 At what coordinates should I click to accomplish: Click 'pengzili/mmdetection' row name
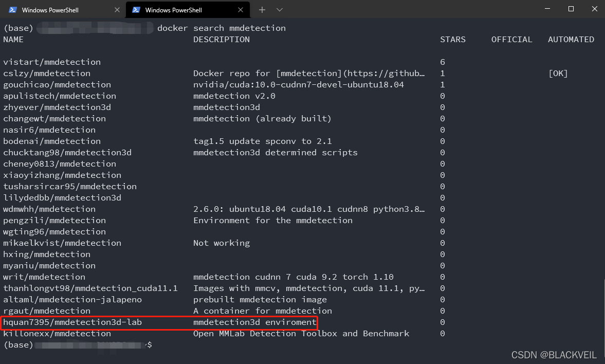(x=54, y=221)
